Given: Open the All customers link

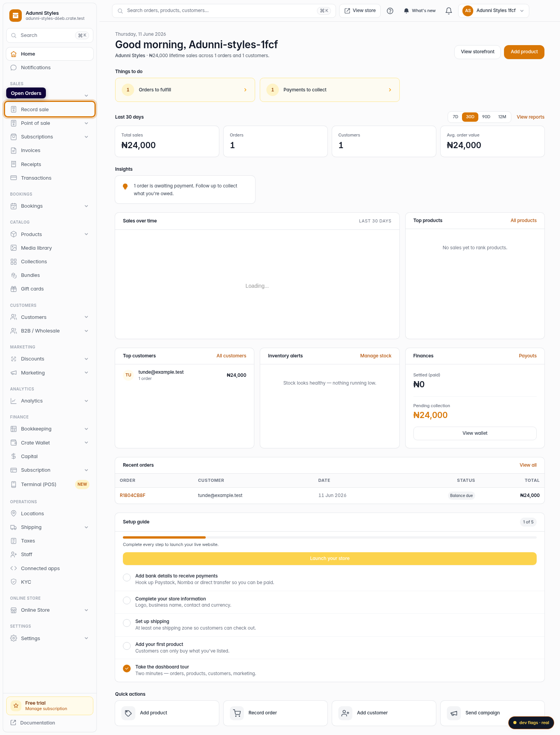Looking at the screenshot, I should [231, 356].
